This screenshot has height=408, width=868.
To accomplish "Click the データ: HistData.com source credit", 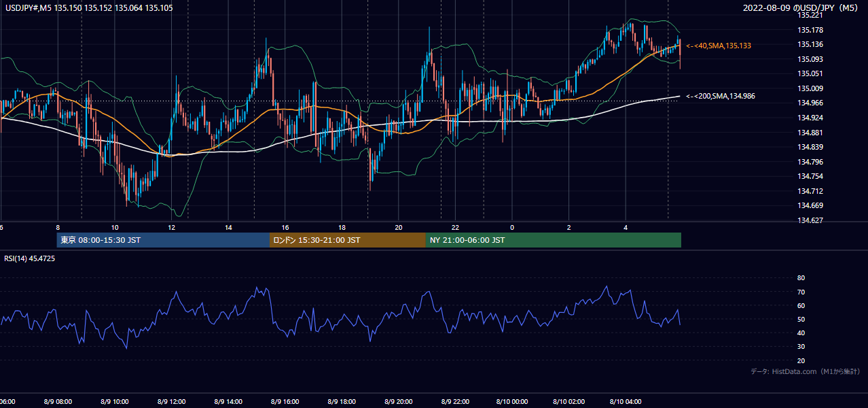I will (x=806, y=372).
